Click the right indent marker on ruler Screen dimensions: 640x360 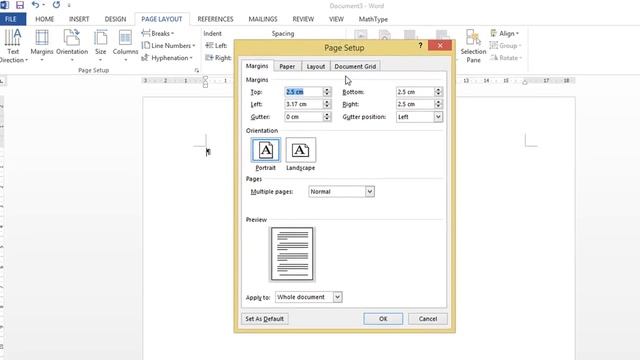[525, 82]
